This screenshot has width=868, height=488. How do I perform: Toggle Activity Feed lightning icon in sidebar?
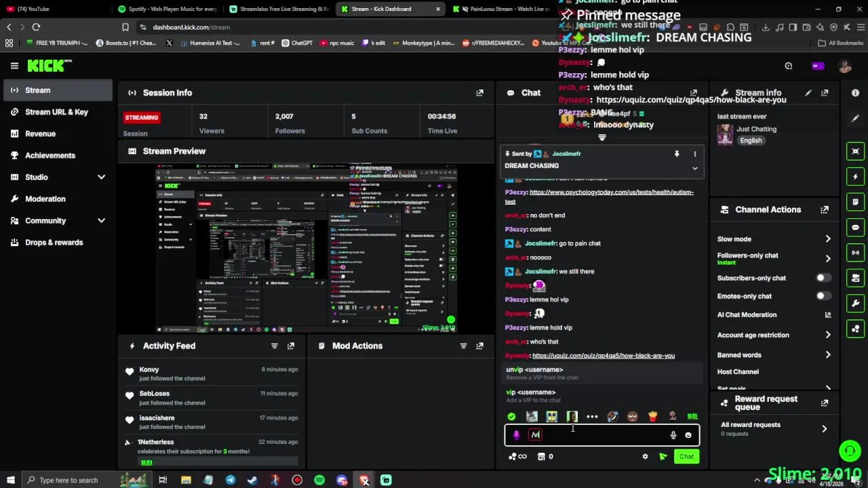click(x=856, y=177)
